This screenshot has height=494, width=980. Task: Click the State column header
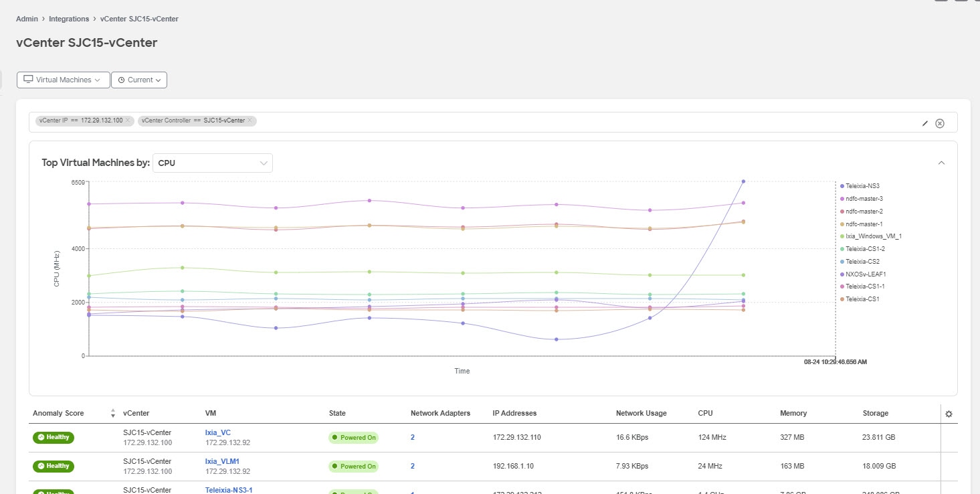337,414
